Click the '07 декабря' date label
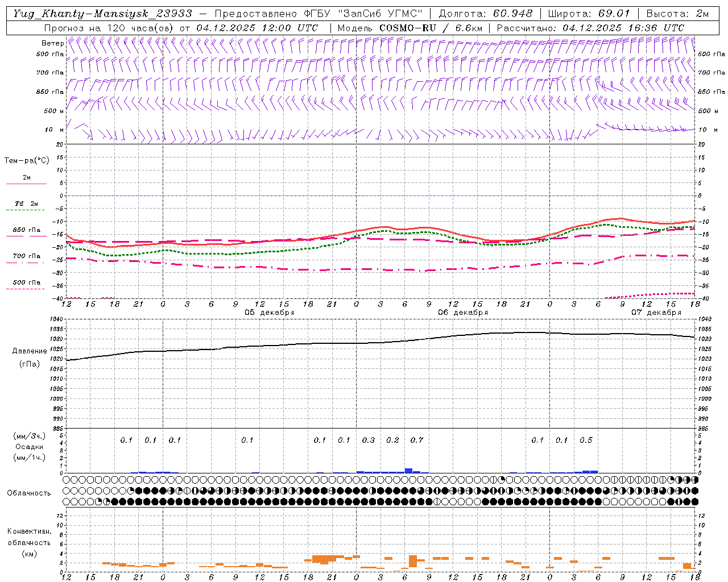 point(656,313)
